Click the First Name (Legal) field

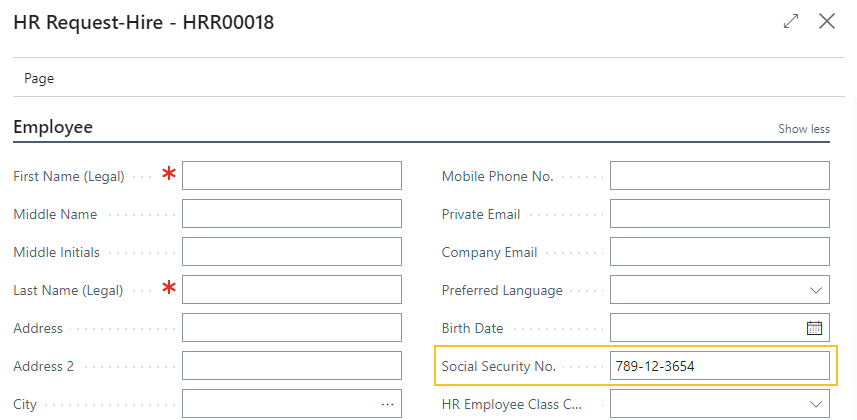click(x=291, y=176)
